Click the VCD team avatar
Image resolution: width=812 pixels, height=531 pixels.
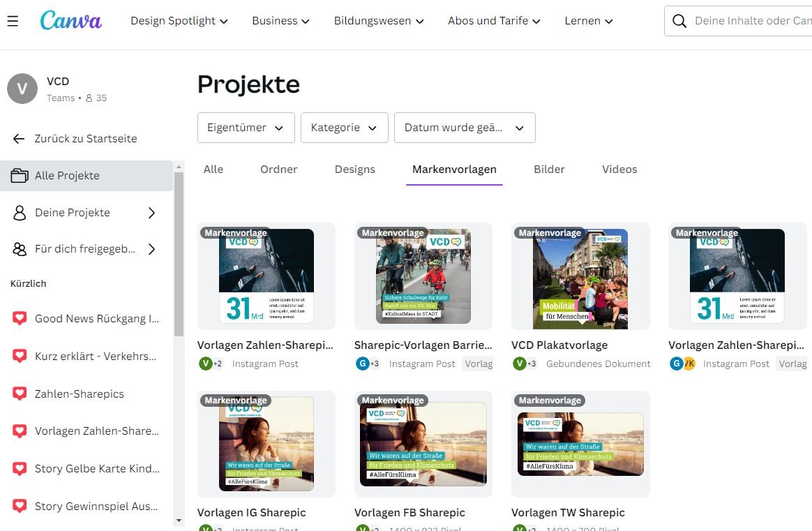pos(22,89)
